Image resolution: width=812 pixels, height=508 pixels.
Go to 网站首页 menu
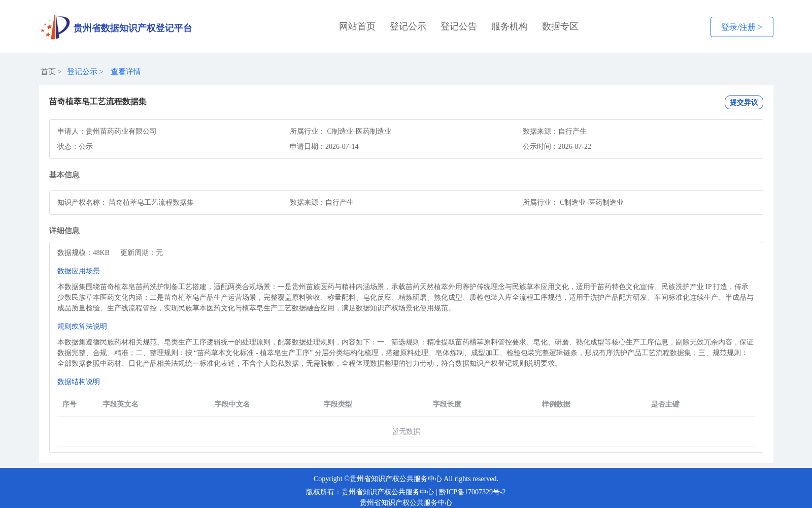coord(357,26)
